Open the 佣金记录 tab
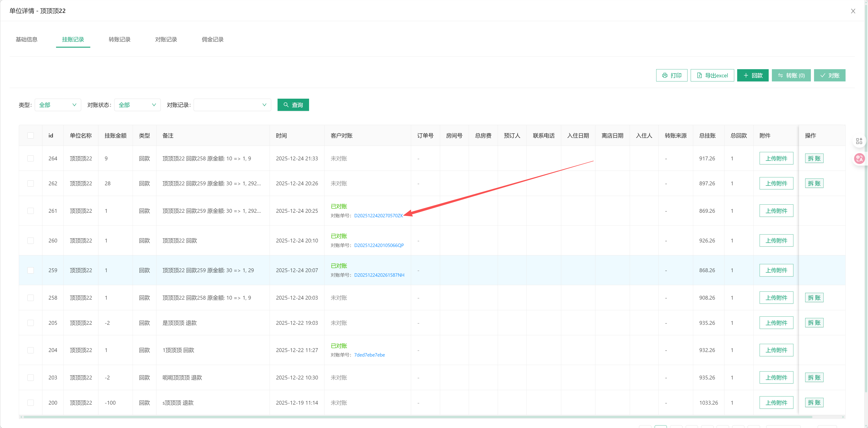This screenshot has height=428, width=868. 212,39
